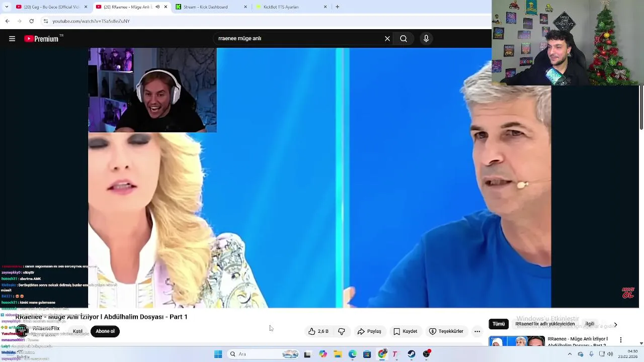Viewport: 644px width, 362px height.
Task: Open Microsoft Store from the taskbar
Action: 367,354
